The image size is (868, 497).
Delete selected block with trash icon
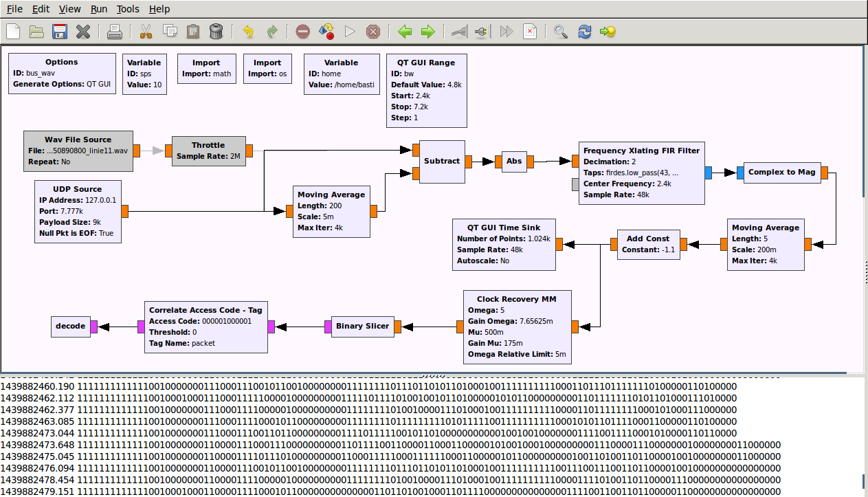[216, 32]
